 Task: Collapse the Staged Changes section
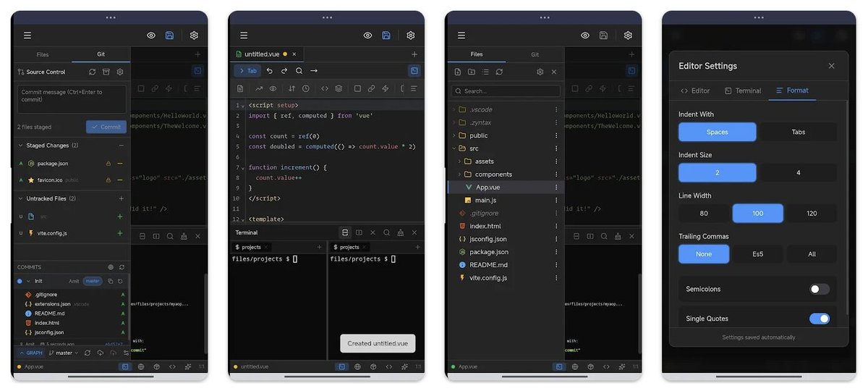coord(20,146)
